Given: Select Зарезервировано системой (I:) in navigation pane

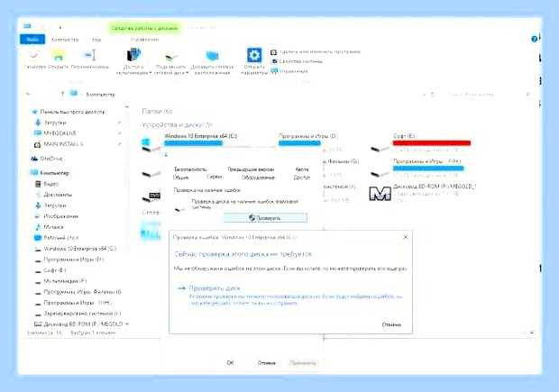Looking at the screenshot, I should (x=78, y=314).
